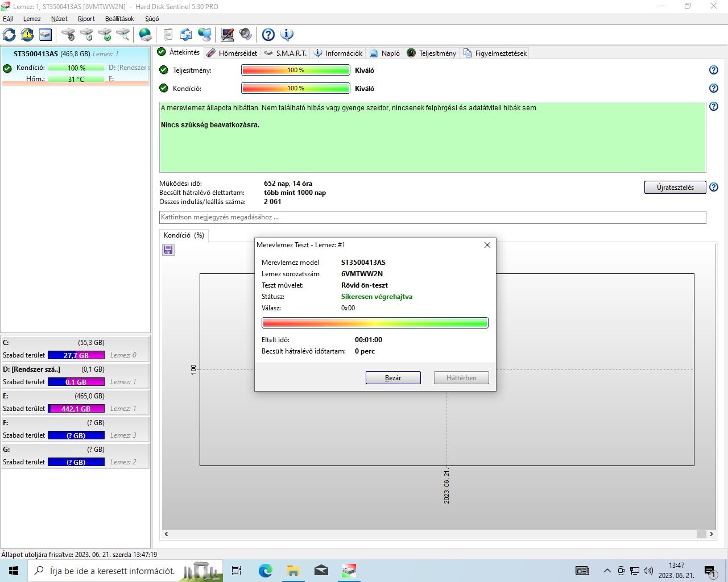The width and height of the screenshot is (728, 582).
Task: Click the help icon beside Újratesztelés button
Action: point(714,188)
